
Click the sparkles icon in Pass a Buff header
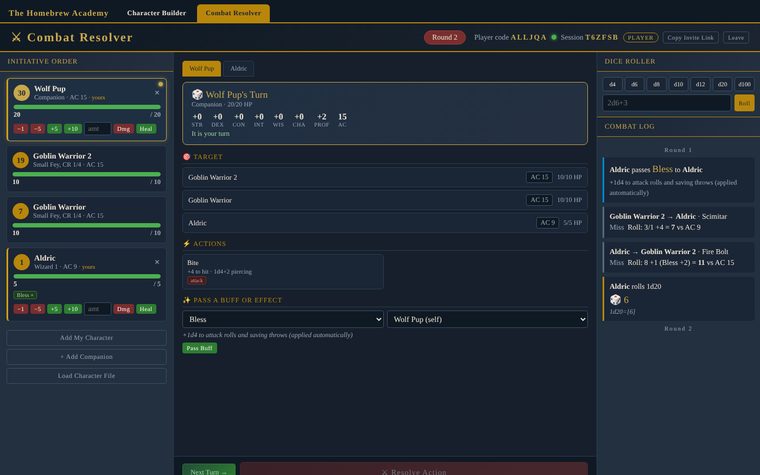click(187, 300)
